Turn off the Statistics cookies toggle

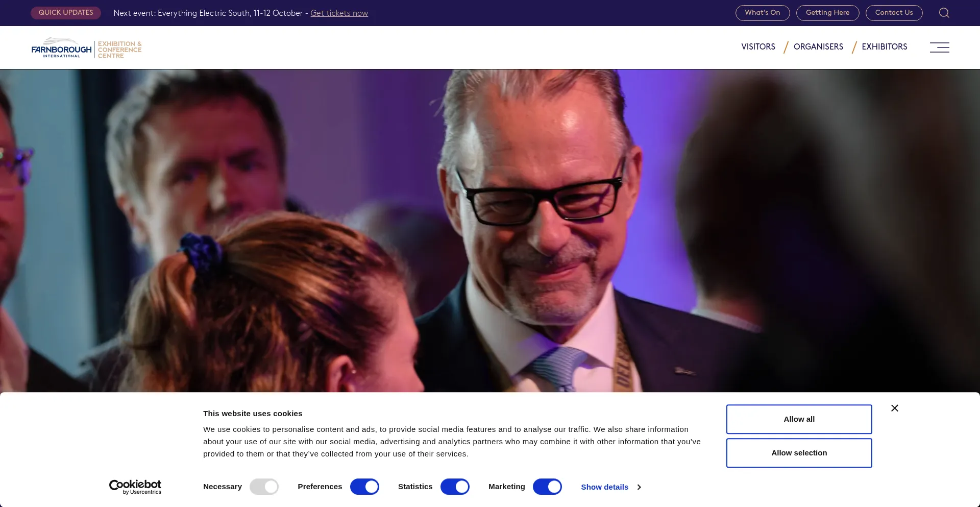455,487
